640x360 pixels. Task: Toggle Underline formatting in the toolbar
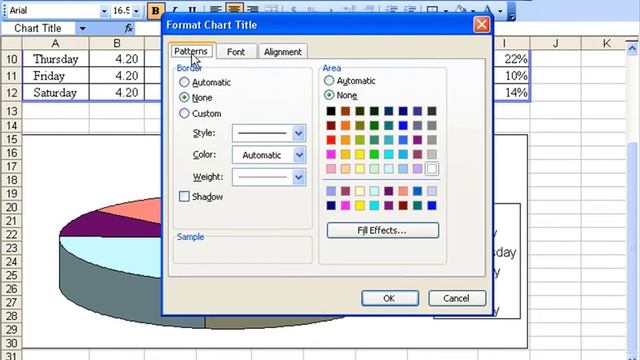pyautogui.click(x=192, y=10)
